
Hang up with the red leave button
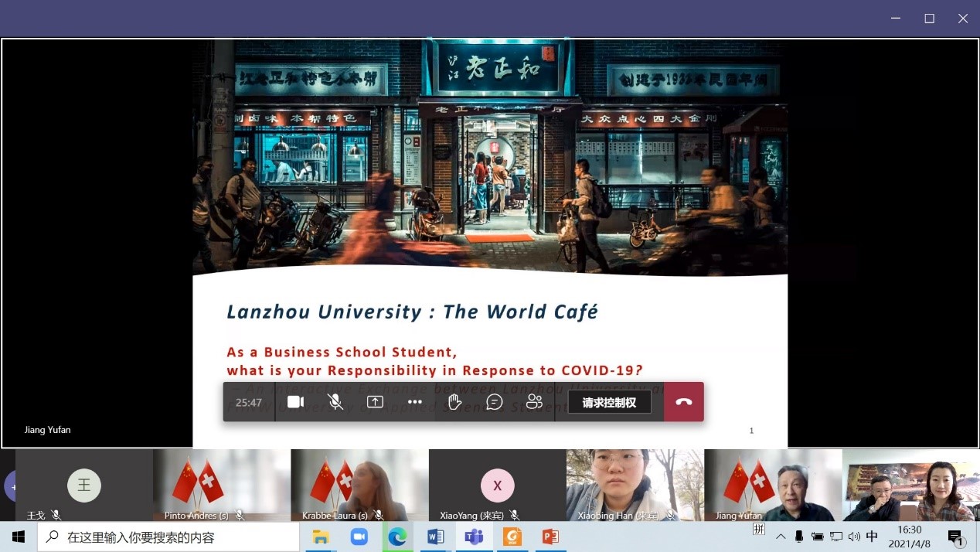(x=683, y=402)
